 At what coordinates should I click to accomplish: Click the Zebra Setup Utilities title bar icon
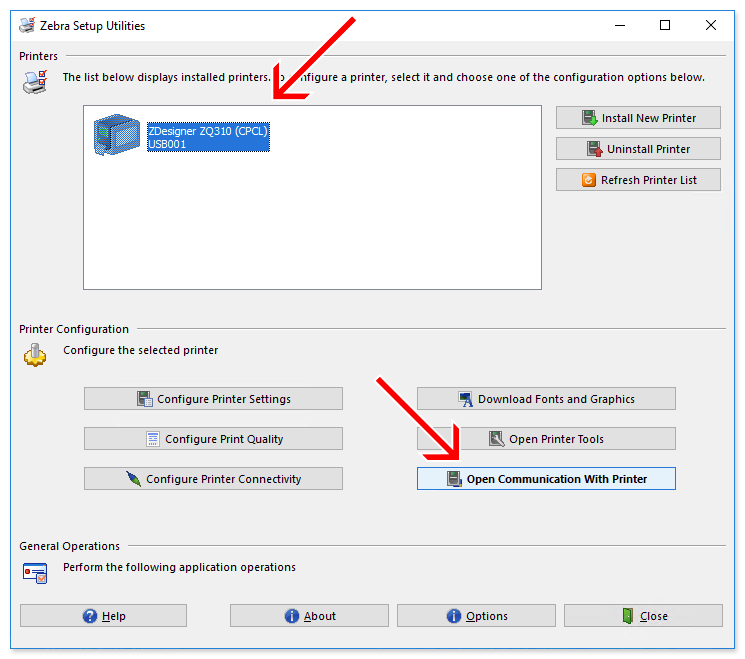[x=27, y=25]
